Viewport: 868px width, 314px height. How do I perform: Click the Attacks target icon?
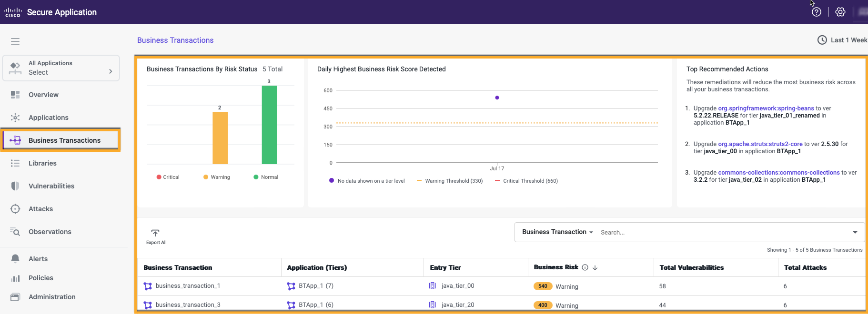tap(15, 209)
